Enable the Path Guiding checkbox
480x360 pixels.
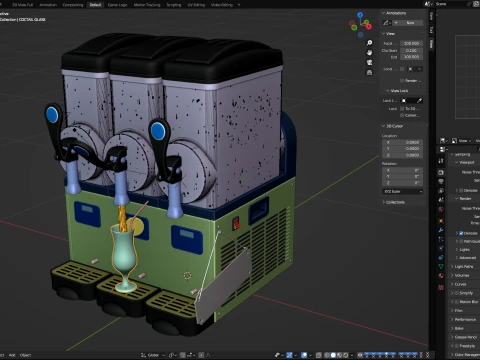[x=461, y=241]
